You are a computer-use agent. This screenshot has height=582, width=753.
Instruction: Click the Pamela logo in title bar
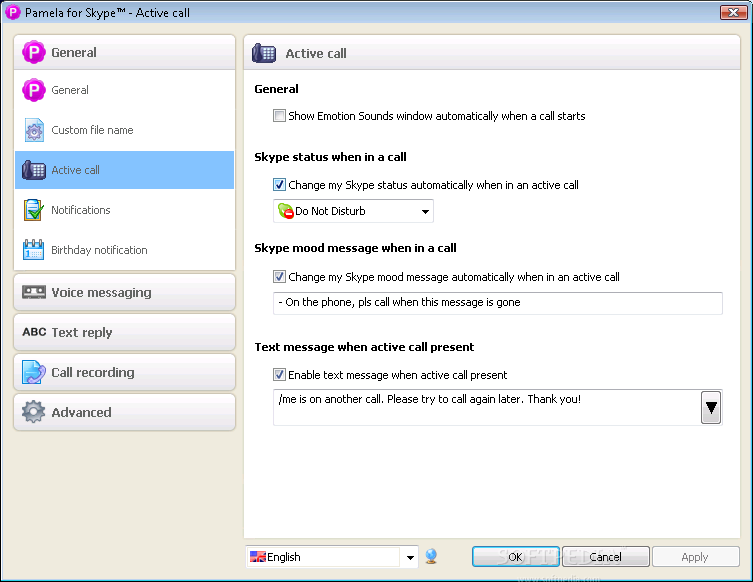[12, 12]
